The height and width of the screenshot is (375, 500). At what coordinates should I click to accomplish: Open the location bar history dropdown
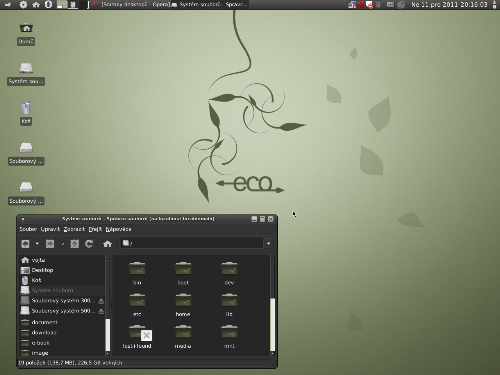point(269,244)
